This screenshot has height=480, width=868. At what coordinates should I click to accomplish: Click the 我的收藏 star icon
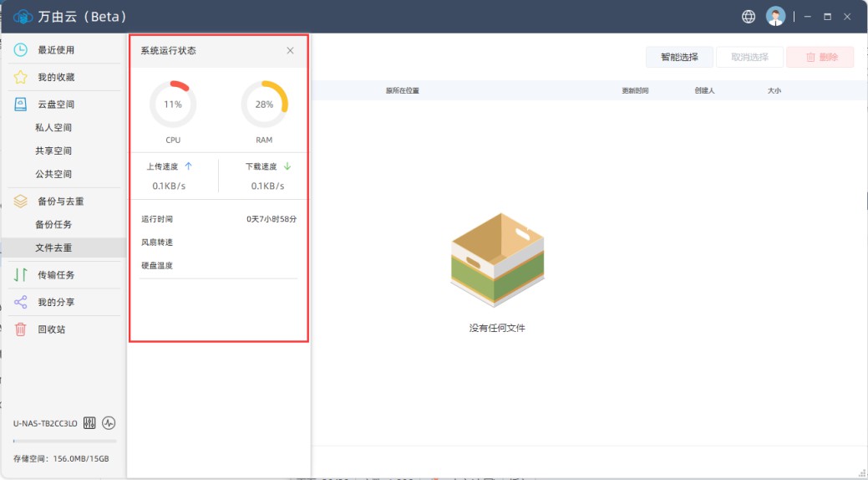[21, 77]
